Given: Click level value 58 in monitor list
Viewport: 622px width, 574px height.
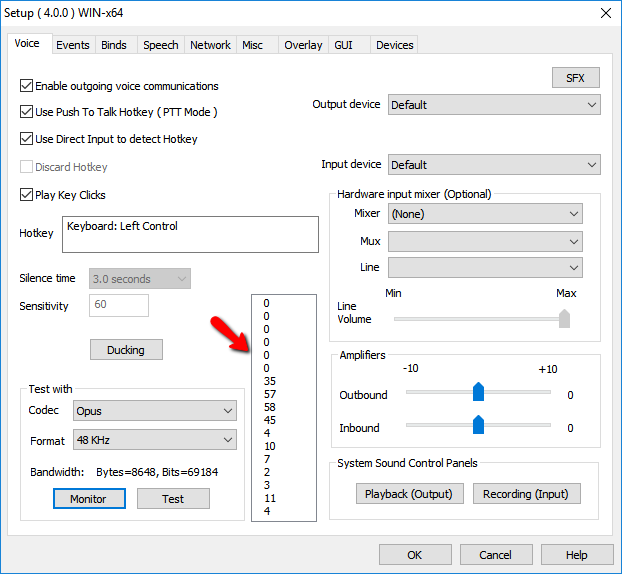Looking at the screenshot, I should (270, 407).
